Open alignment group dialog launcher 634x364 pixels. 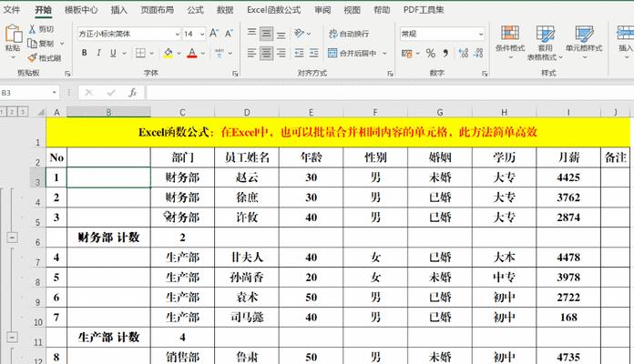(x=390, y=74)
